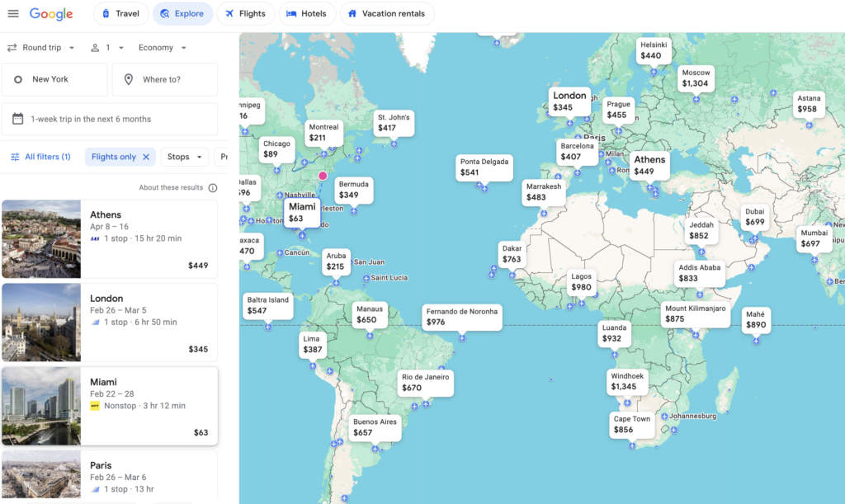The height and width of the screenshot is (504, 845).
Task: Open the Hotels tab
Action: coord(307,13)
